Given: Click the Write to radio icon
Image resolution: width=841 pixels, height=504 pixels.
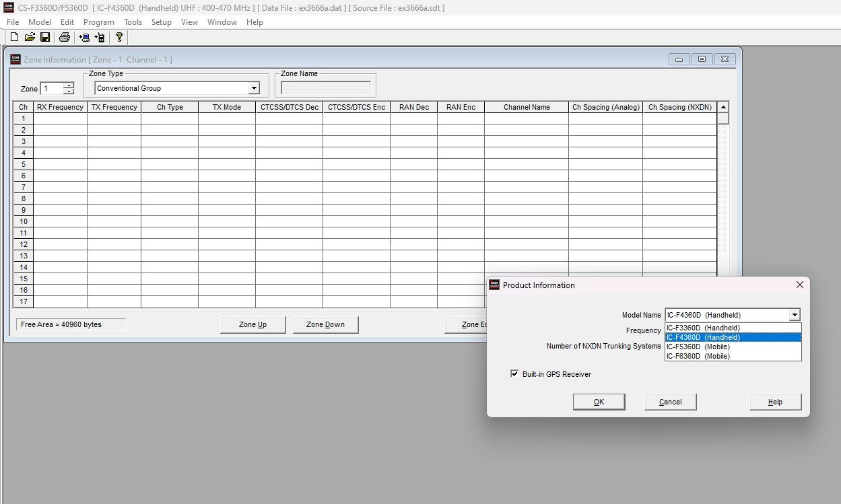Looking at the screenshot, I should [x=100, y=37].
